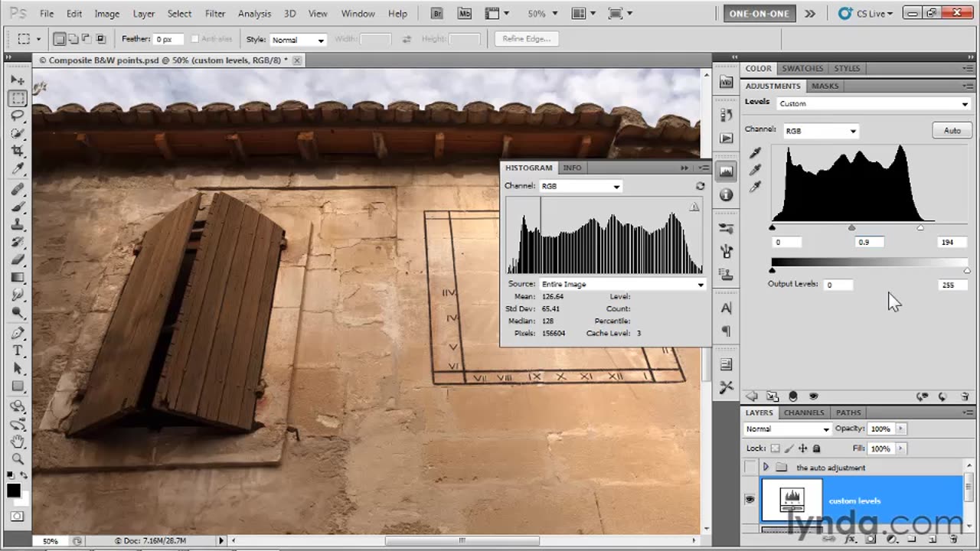Viewport: 980px width, 551px height.
Task: Open the Character panel icon in the dock
Action: point(726,308)
